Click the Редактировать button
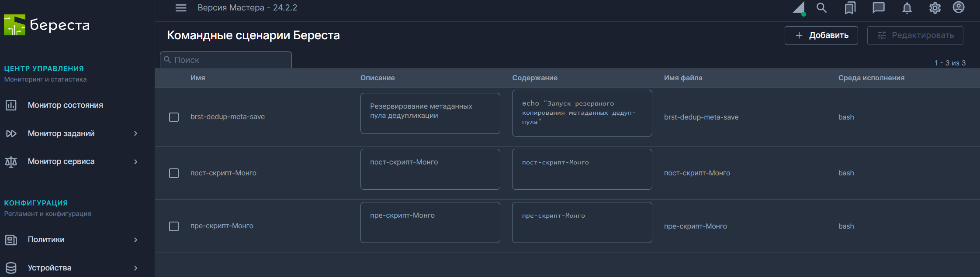 pos(915,35)
